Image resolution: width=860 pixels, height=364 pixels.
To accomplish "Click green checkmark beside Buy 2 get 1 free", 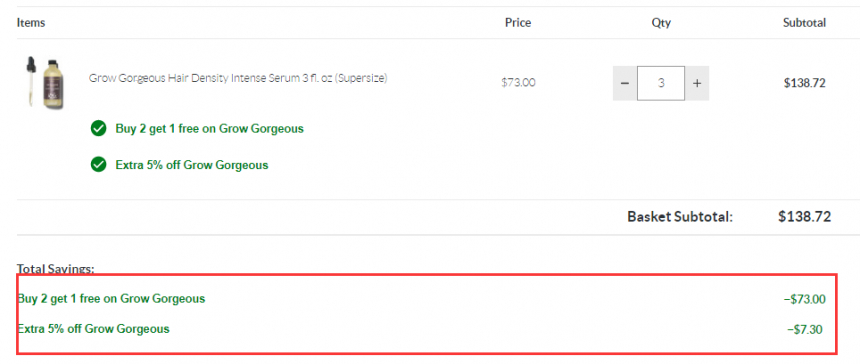I will click(x=98, y=129).
